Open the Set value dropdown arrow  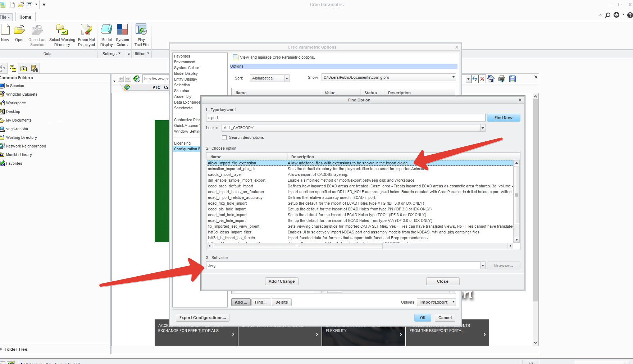pyautogui.click(x=483, y=265)
